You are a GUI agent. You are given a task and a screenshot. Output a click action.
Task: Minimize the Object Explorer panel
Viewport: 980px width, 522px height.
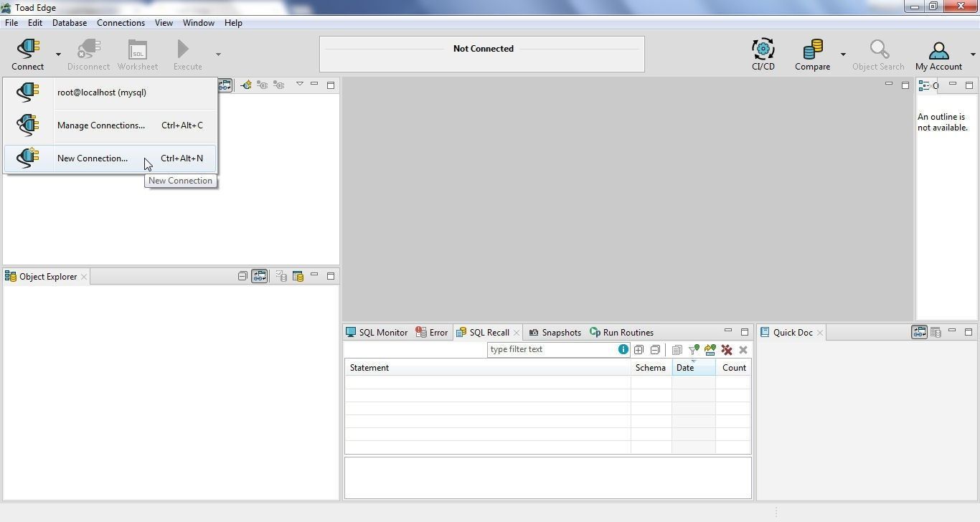coord(314,275)
